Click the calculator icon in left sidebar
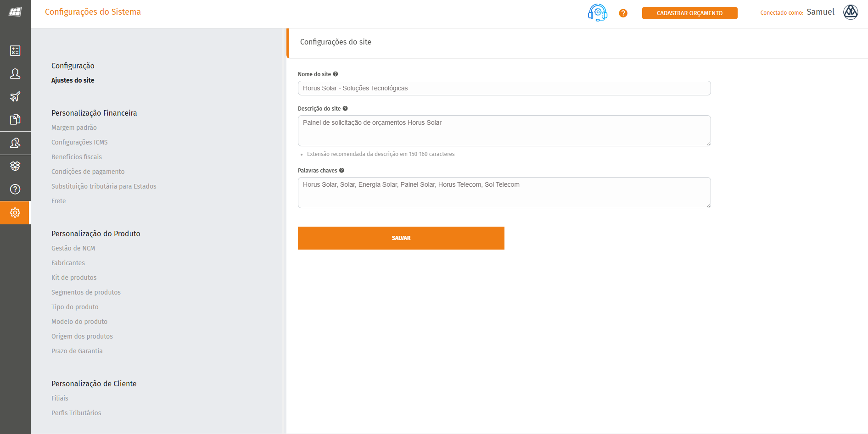This screenshot has height=434, width=868. (15, 50)
